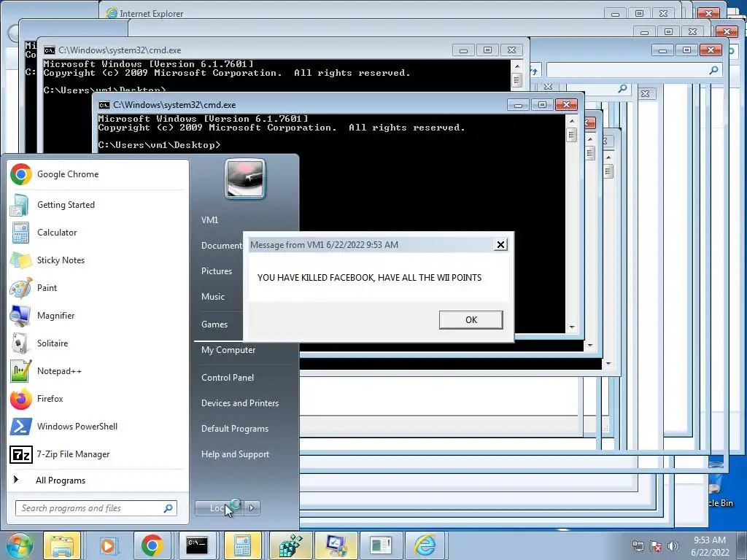Open Windows Media Player taskbar icon
747x560 pixels.
[x=108, y=545]
